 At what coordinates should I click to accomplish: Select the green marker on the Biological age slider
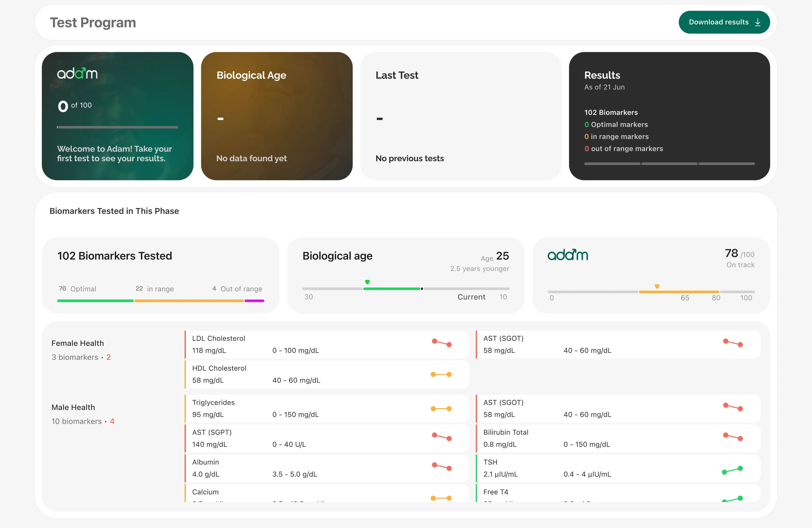click(367, 282)
